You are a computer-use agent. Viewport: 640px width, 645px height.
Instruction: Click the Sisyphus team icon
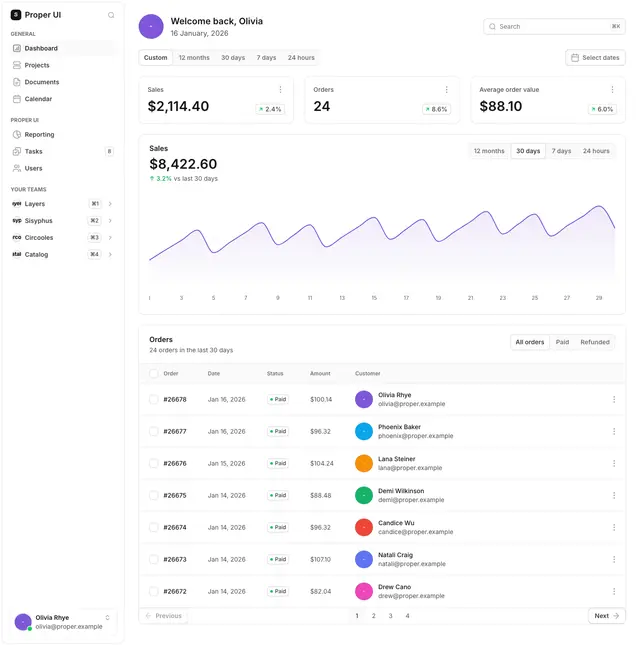click(16, 220)
